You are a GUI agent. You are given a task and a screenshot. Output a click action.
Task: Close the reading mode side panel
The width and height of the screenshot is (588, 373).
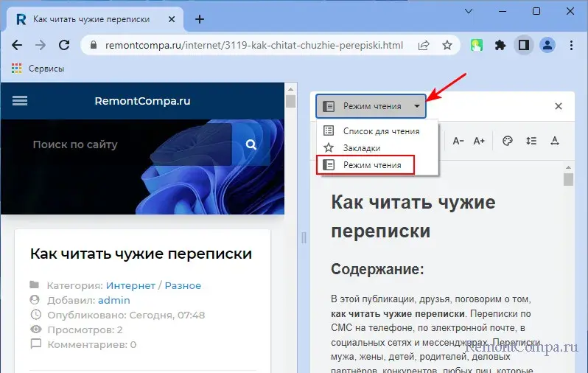point(558,106)
